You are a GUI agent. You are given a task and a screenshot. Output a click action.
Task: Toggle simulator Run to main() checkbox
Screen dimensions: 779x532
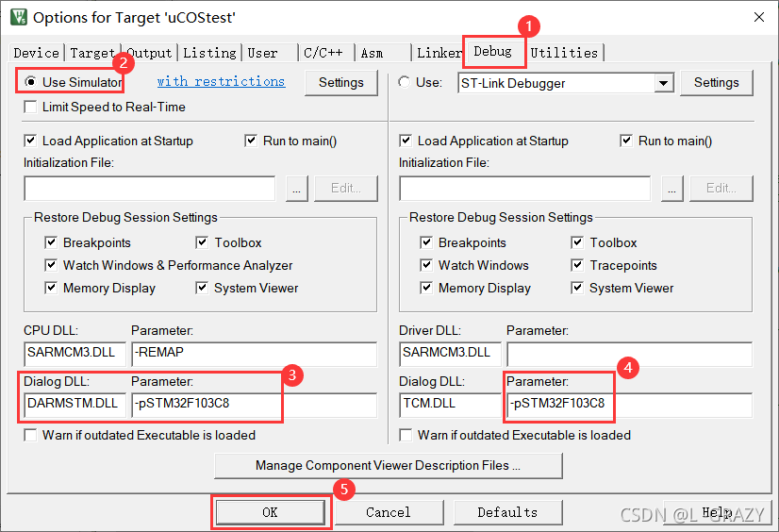pos(251,141)
